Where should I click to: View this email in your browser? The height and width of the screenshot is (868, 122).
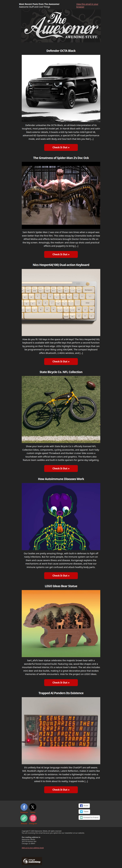click(x=87, y=5)
